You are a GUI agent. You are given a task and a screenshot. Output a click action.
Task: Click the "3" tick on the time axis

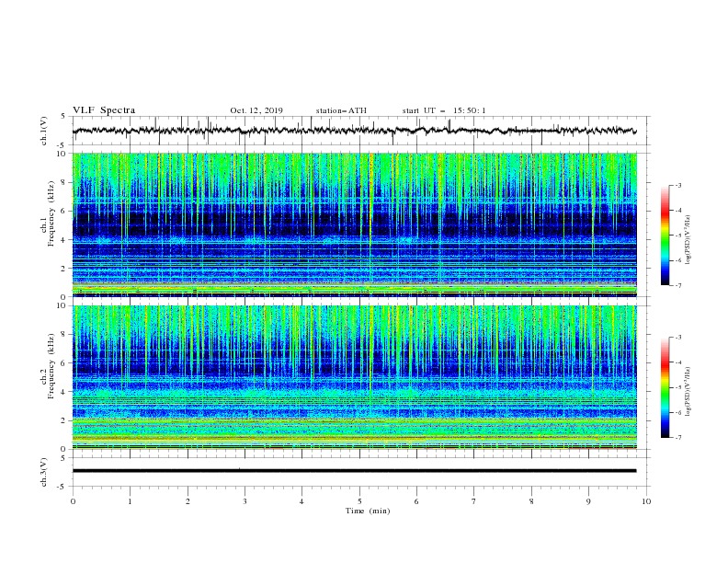[x=245, y=501]
